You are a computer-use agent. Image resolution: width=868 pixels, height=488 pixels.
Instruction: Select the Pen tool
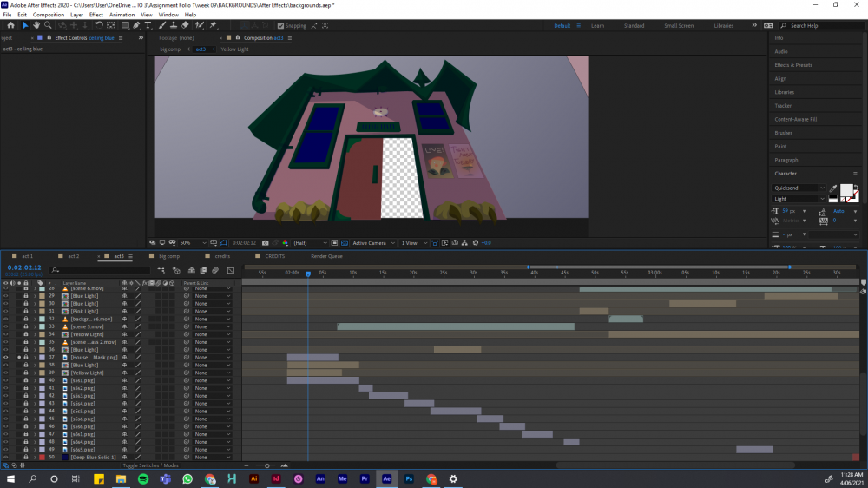pyautogui.click(x=136, y=25)
